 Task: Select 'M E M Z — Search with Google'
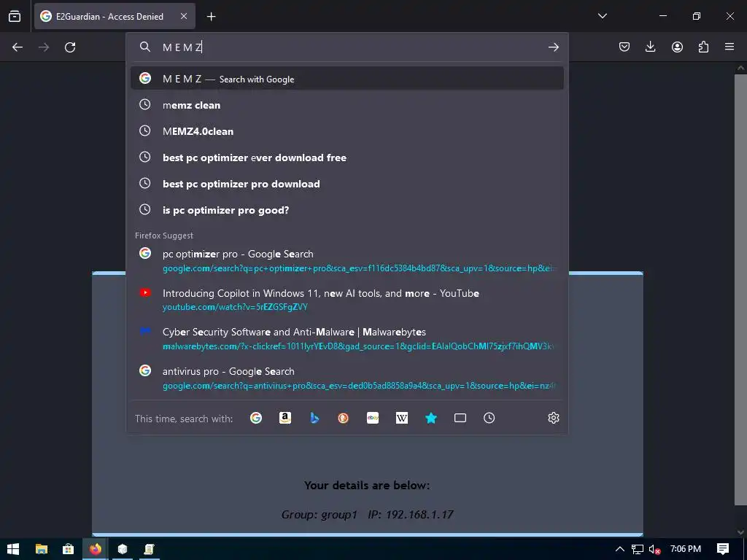pyautogui.click(x=347, y=78)
